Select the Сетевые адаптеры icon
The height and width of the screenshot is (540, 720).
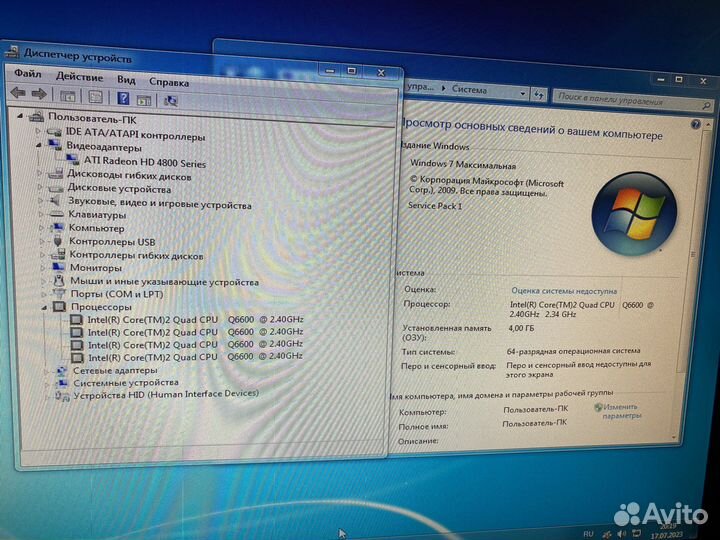coord(62,370)
